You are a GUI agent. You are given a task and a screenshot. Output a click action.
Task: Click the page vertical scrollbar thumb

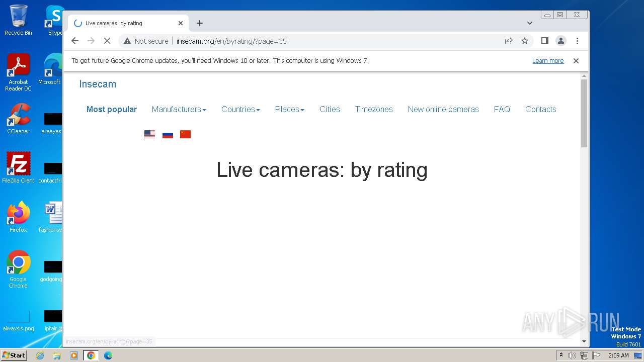tap(584, 113)
